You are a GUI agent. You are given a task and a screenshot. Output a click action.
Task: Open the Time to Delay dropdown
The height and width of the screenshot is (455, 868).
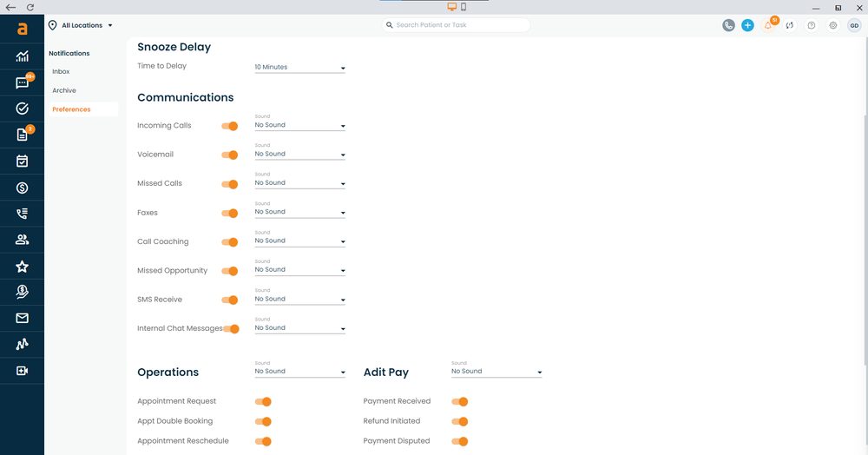300,67
